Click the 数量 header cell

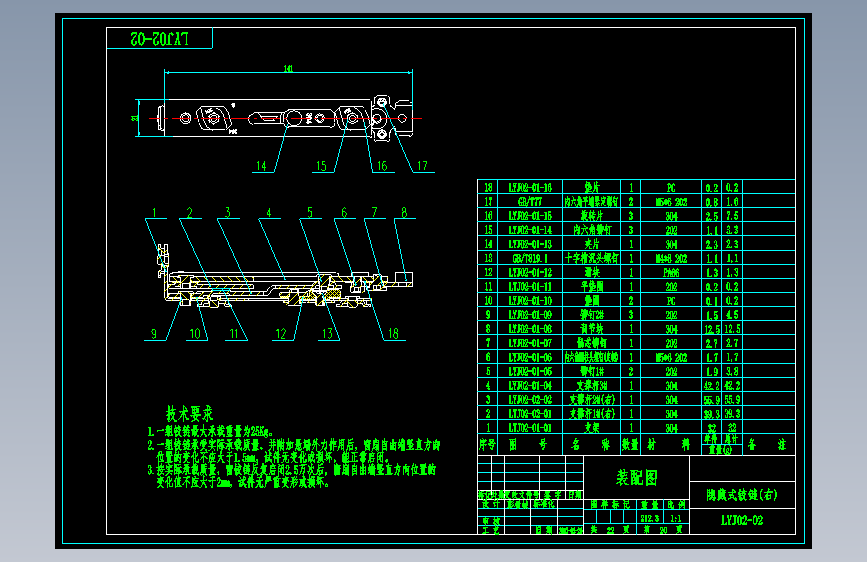pos(630,445)
